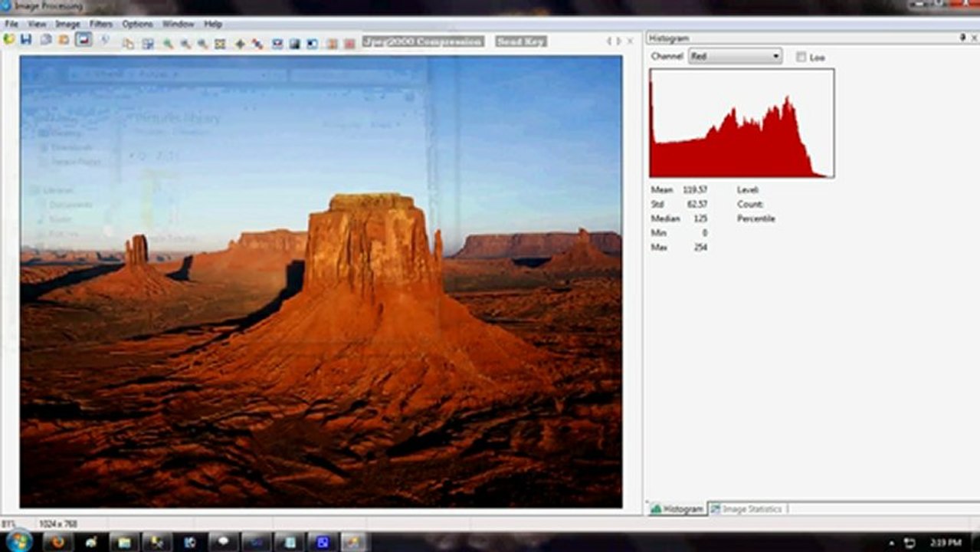The image size is (980, 552).
Task: Open the Channel dropdown showing Red
Action: (x=735, y=56)
